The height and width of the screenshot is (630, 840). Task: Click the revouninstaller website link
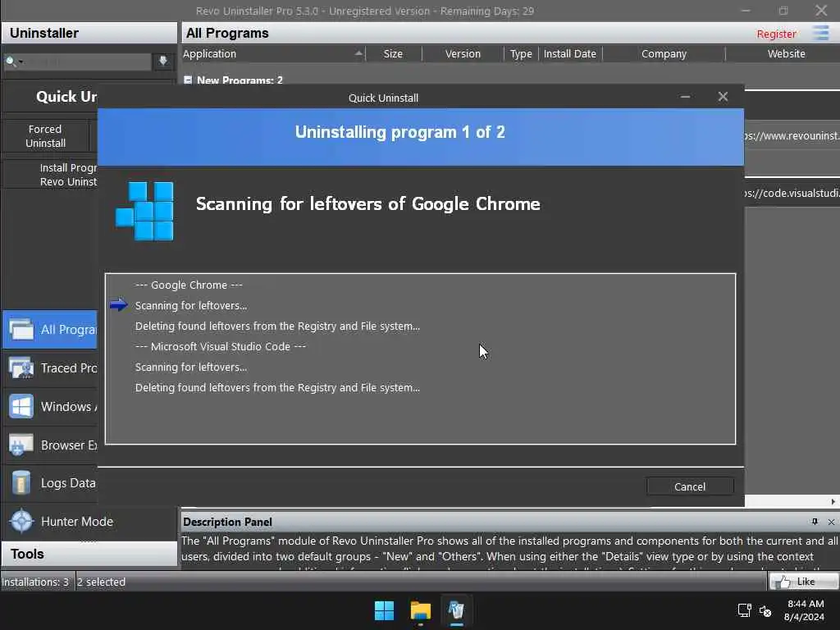point(792,135)
